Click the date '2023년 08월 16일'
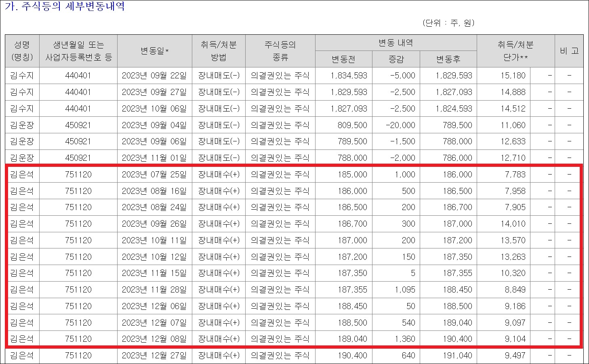This screenshot has width=589, height=364. pyautogui.click(x=154, y=191)
